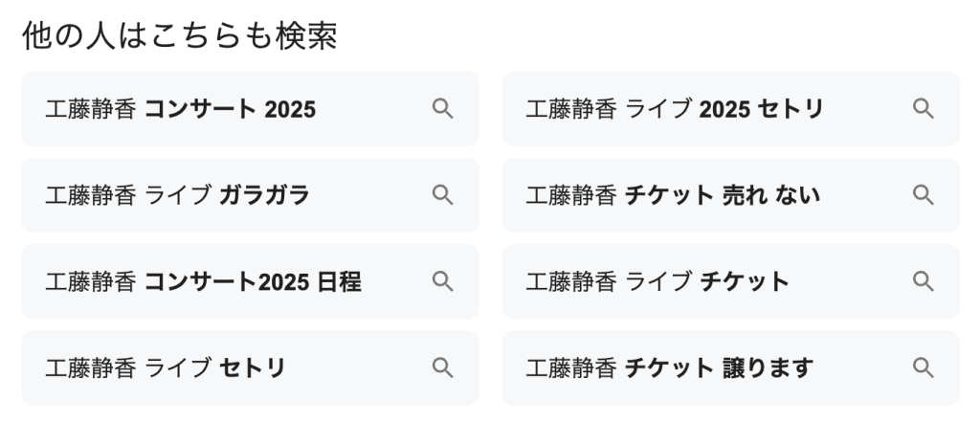Click the 他の人はこちらも検索 heading
Image resolution: width=980 pixels, height=422 pixels.
(x=180, y=35)
